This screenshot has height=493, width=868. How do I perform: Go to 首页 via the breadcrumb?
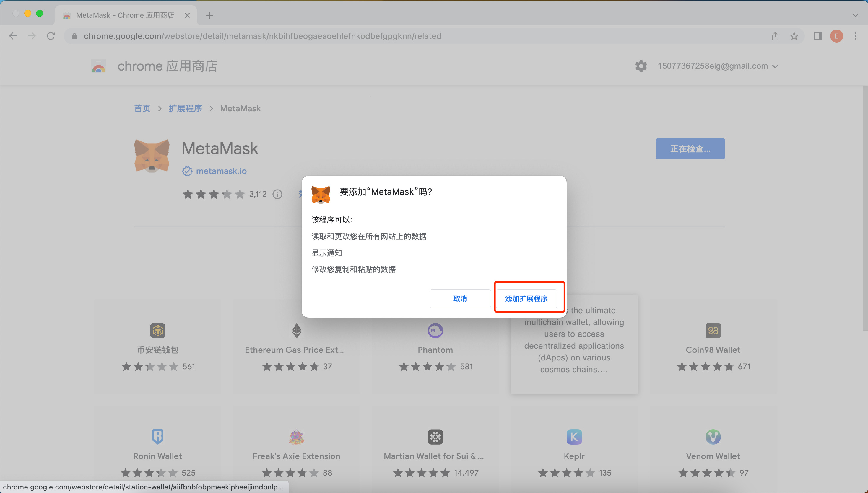click(x=142, y=108)
